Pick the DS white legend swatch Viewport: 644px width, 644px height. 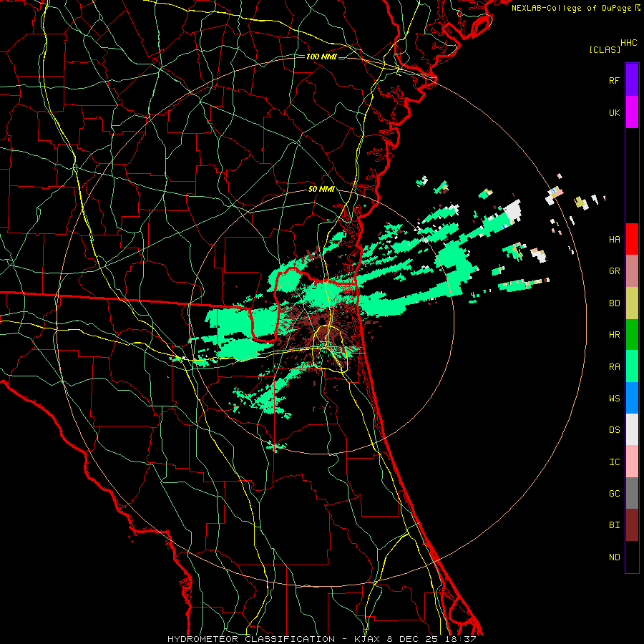(632, 429)
